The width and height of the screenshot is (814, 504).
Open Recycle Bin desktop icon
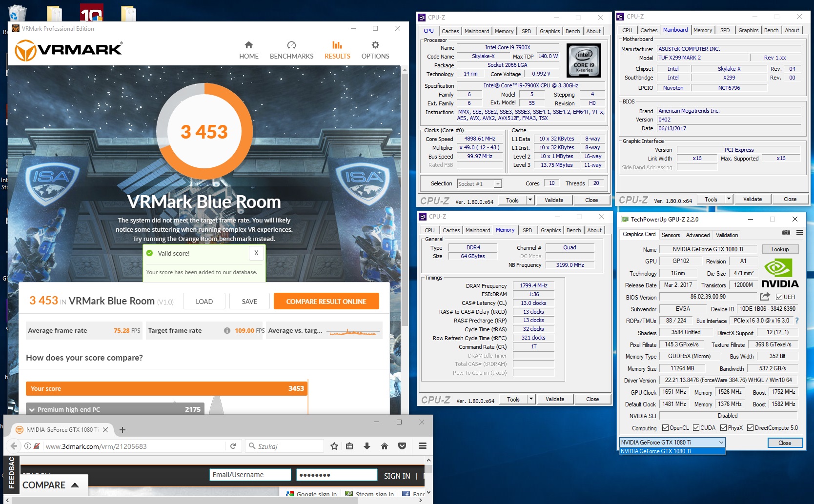(x=17, y=12)
